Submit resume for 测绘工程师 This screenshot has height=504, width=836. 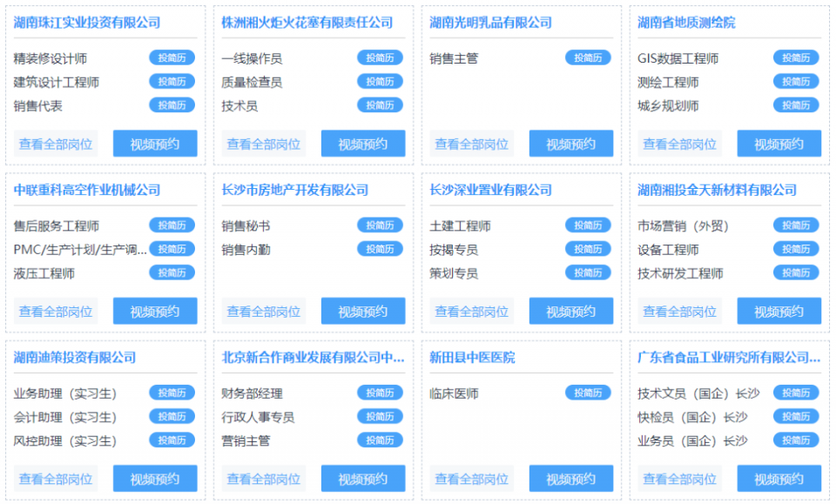point(795,82)
